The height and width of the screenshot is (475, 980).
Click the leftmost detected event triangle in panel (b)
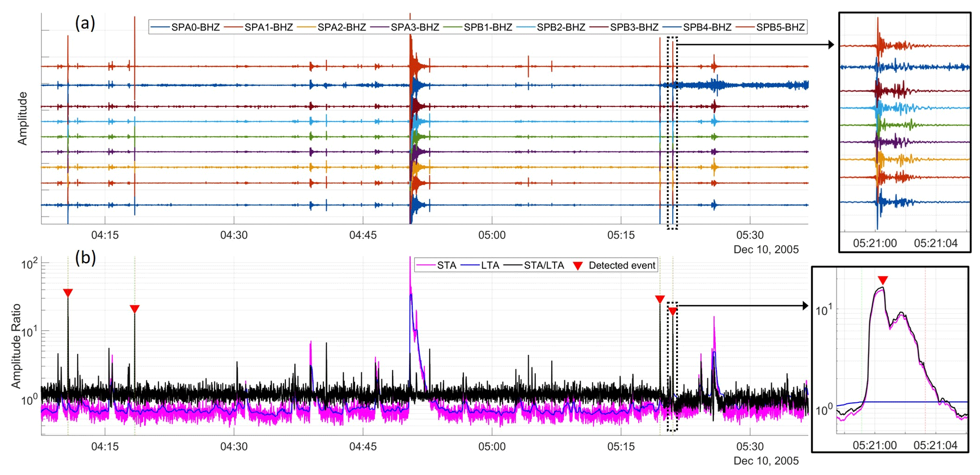[68, 293]
